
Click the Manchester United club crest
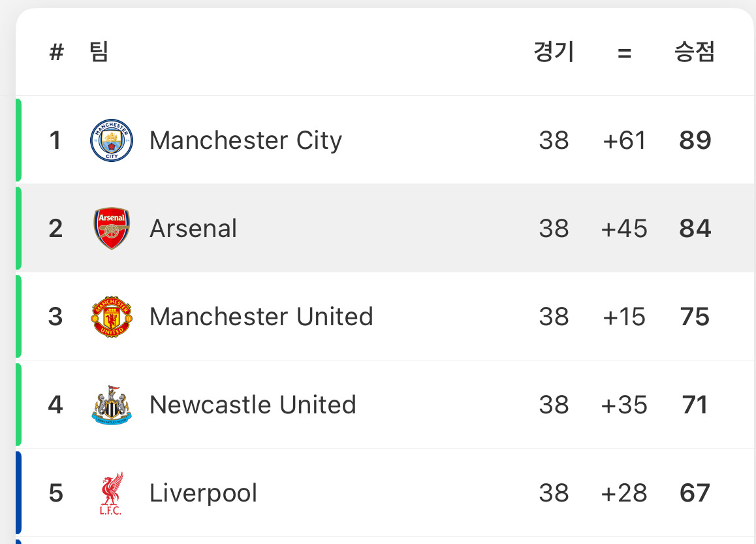pos(112,317)
